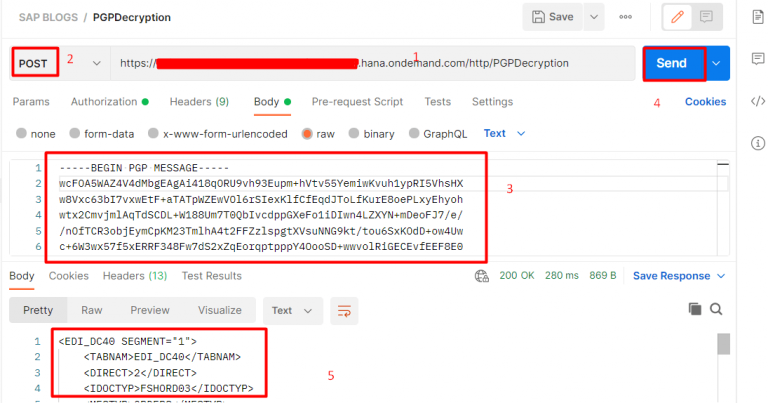Image resolution: width=768 pixels, height=403 pixels.
Task: Open the Pre-request Script tab
Action: click(357, 101)
